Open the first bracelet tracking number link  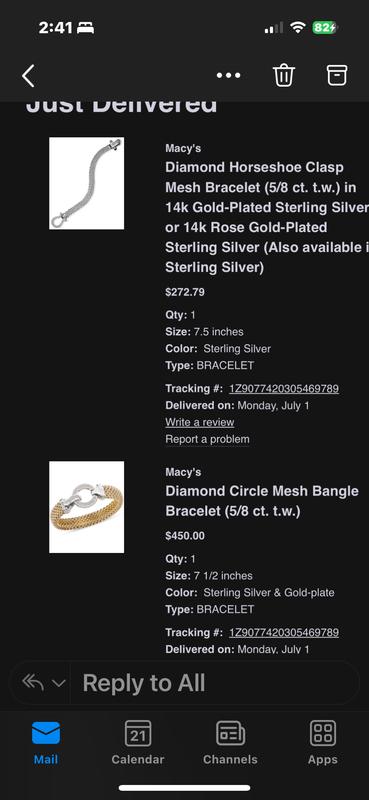point(284,389)
